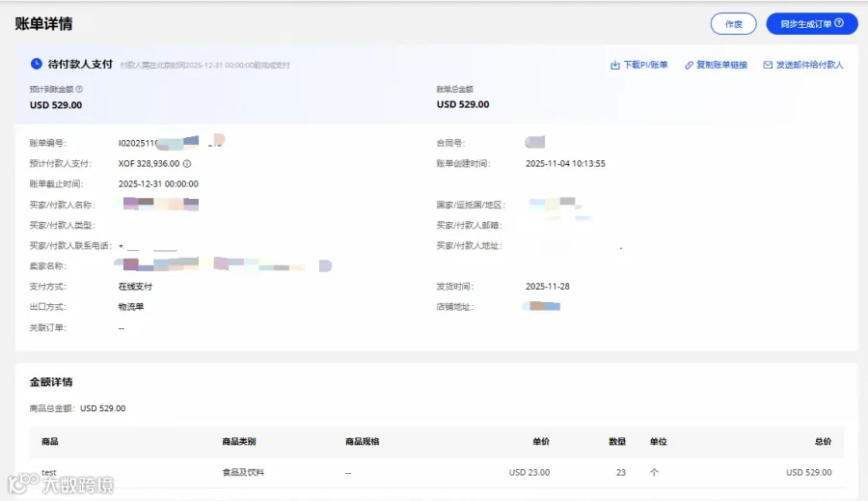This screenshot has width=868, height=501.
Task: Click help icon next to 预计到账金额
Action: pos(79,89)
